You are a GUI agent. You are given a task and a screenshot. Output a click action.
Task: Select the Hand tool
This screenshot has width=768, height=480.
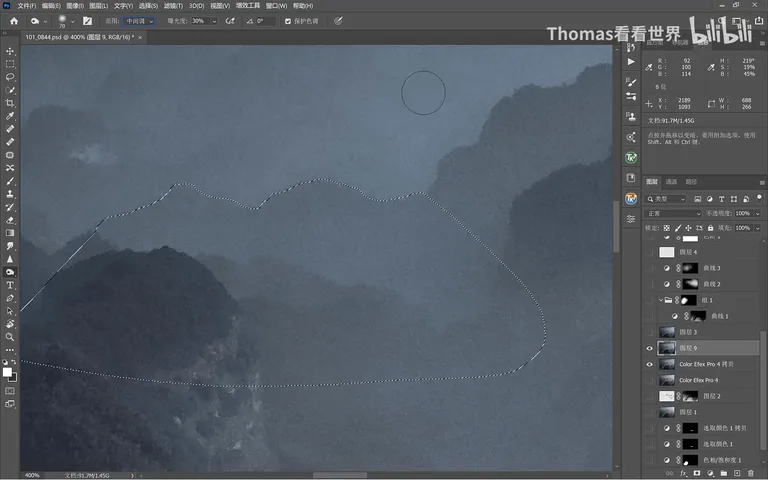click(x=10, y=324)
